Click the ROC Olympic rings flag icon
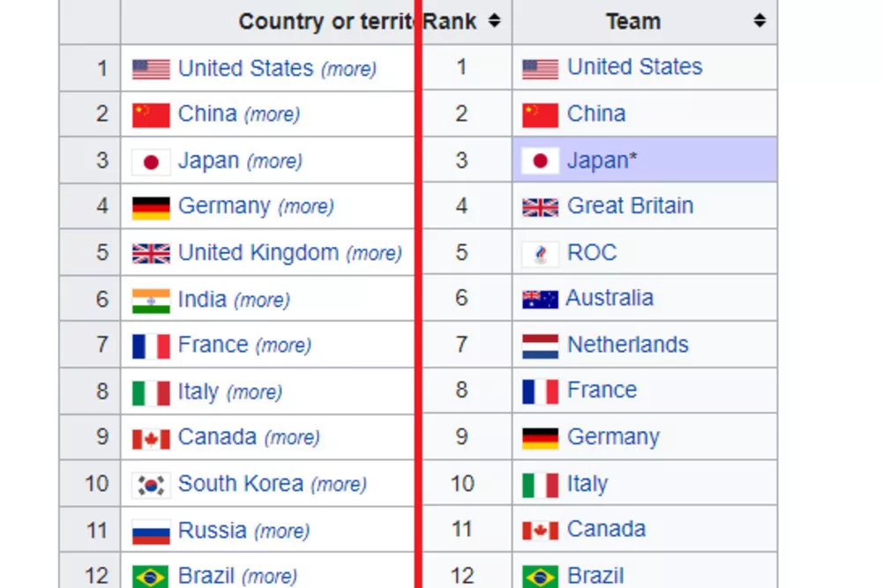This screenshot has width=882, height=588. [x=542, y=253]
